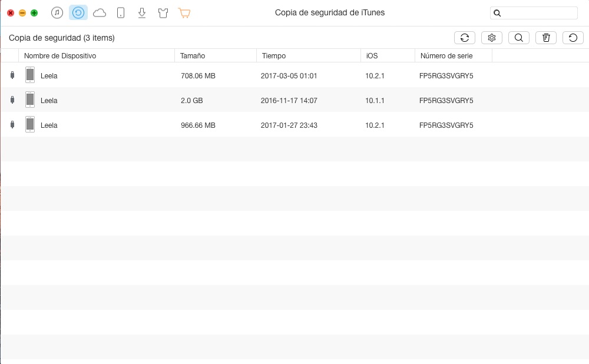Click phone icon of 966.66 MB backup
The width and height of the screenshot is (589, 364).
coord(30,124)
